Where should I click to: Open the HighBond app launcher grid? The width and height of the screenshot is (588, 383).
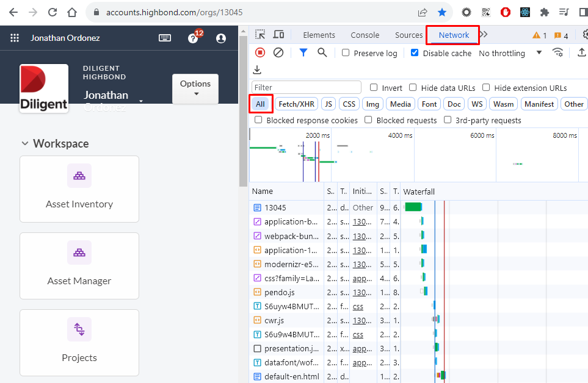point(15,38)
